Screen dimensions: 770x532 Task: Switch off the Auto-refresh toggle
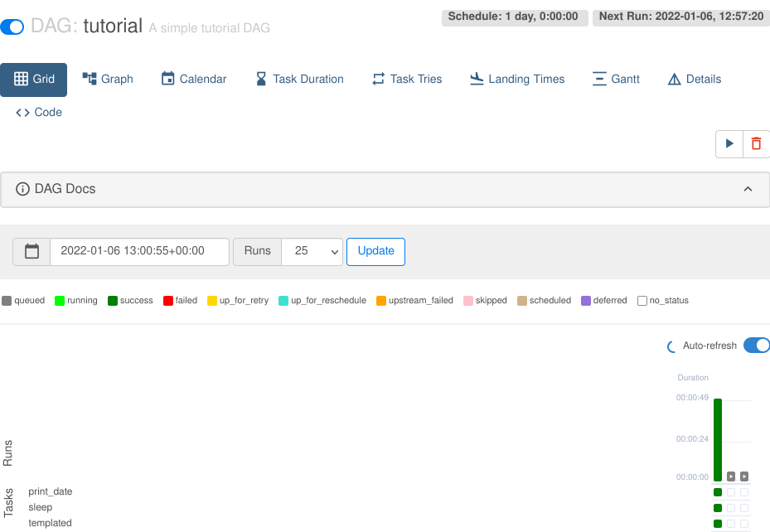pyautogui.click(x=756, y=345)
